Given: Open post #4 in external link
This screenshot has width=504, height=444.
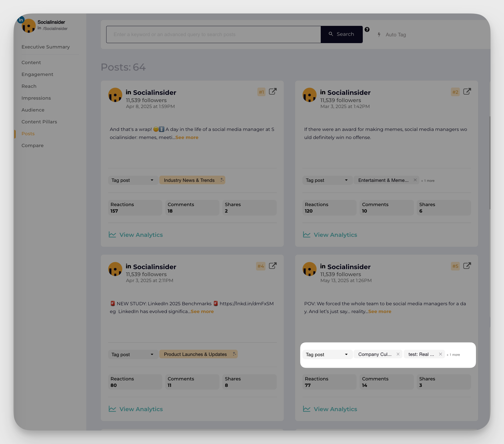Looking at the screenshot, I should 273,266.
